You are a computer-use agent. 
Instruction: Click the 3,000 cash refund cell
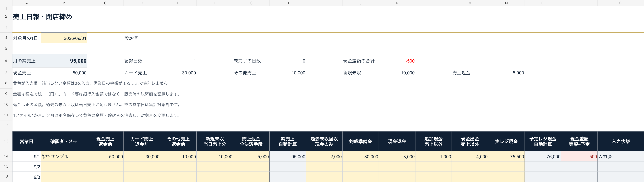coord(397,157)
